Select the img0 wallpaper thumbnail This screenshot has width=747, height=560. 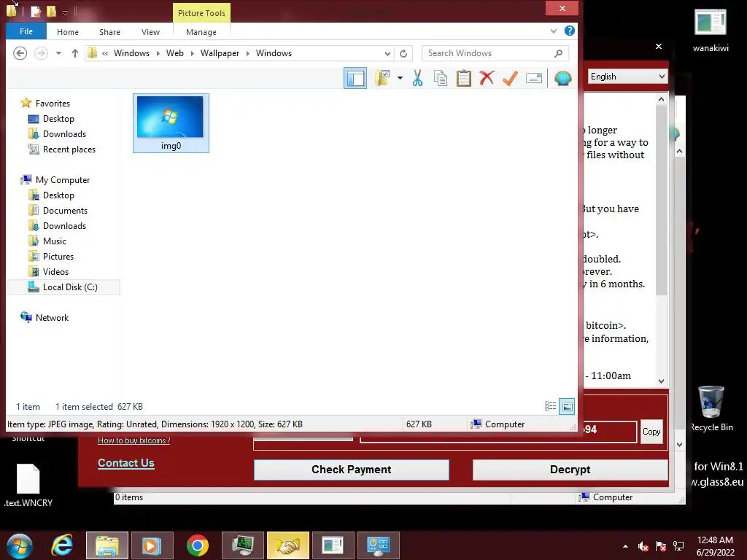[171, 122]
